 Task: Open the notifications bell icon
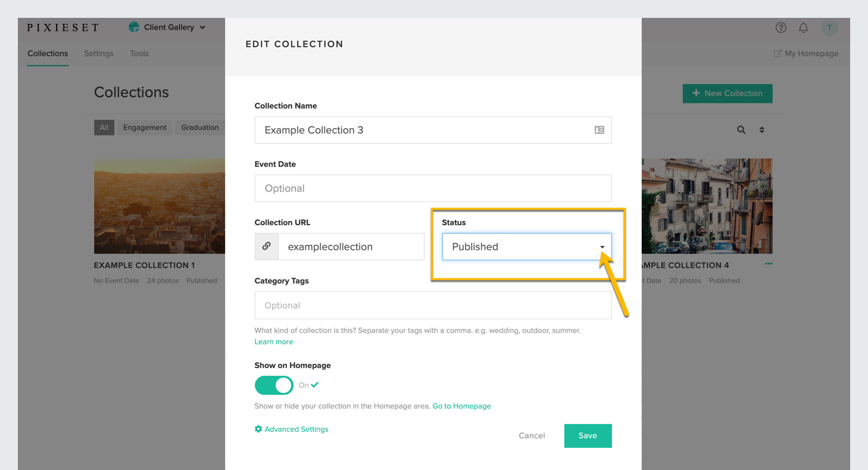click(803, 27)
